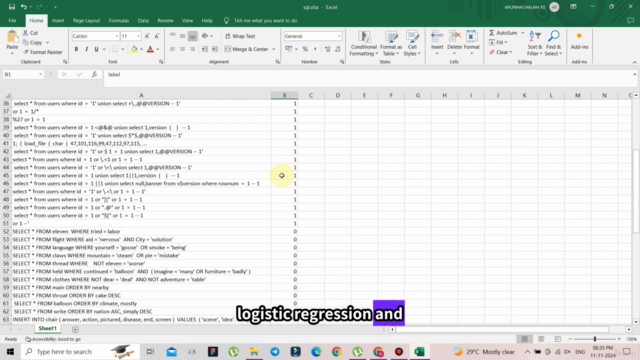
Task: Click the Undo arrow icon
Action: [24, 7]
